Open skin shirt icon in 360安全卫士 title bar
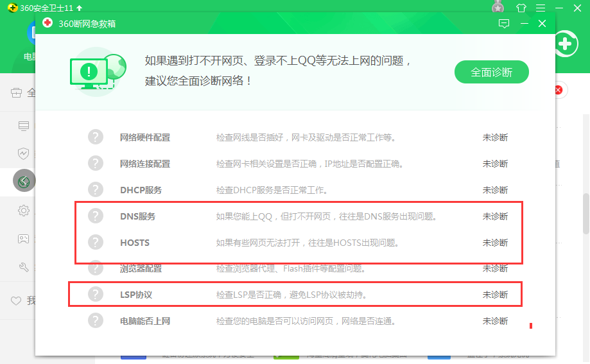 pos(521,8)
